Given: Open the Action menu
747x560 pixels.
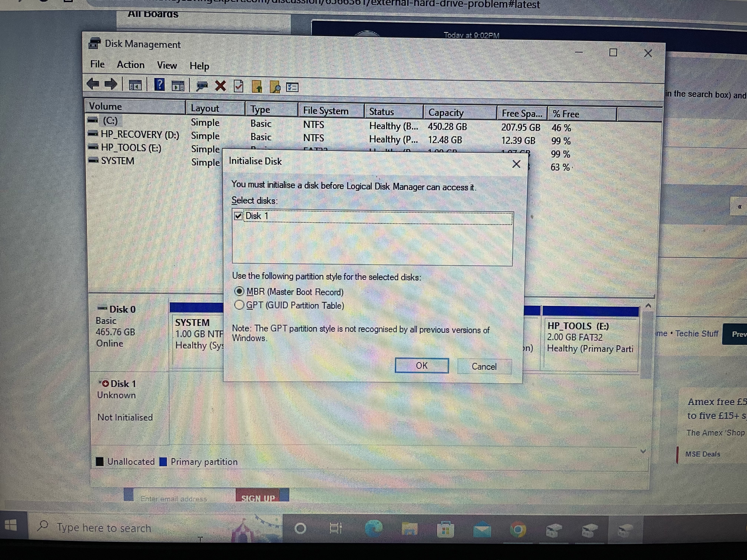Looking at the screenshot, I should pos(130,65).
